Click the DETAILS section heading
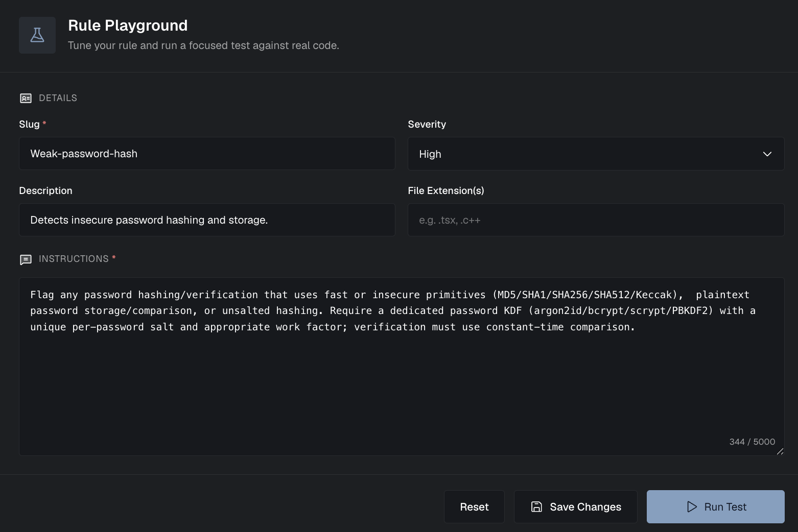This screenshot has height=532, width=798. point(58,98)
